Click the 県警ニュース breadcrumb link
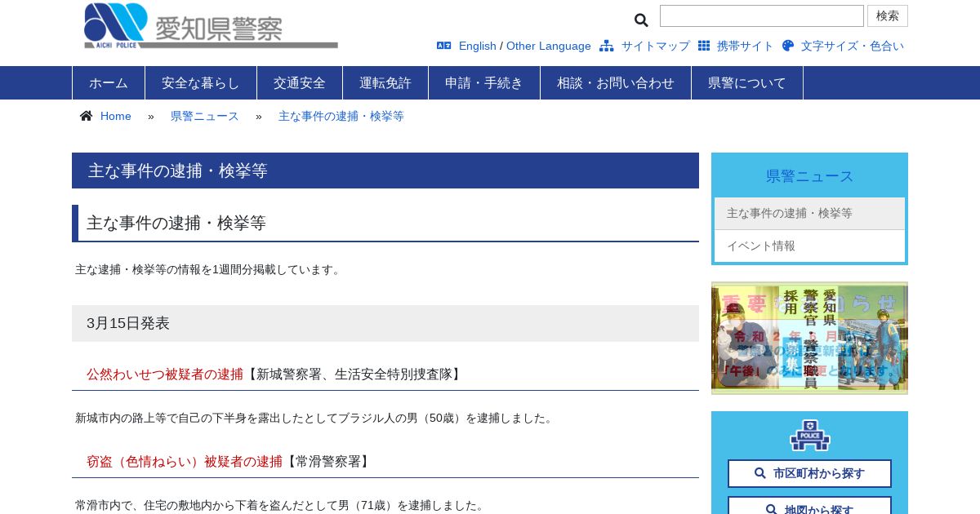 pyautogui.click(x=205, y=116)
